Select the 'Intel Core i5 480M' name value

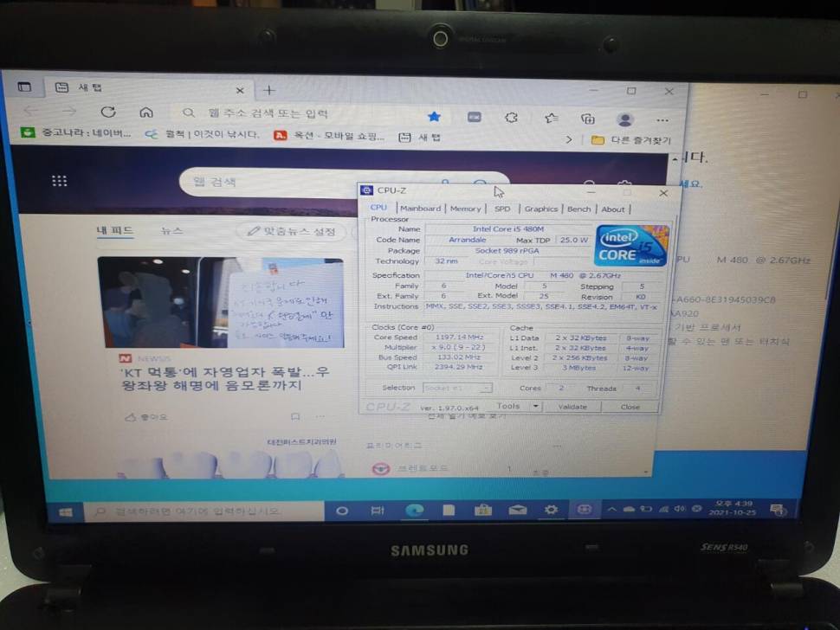pos(507,229)
